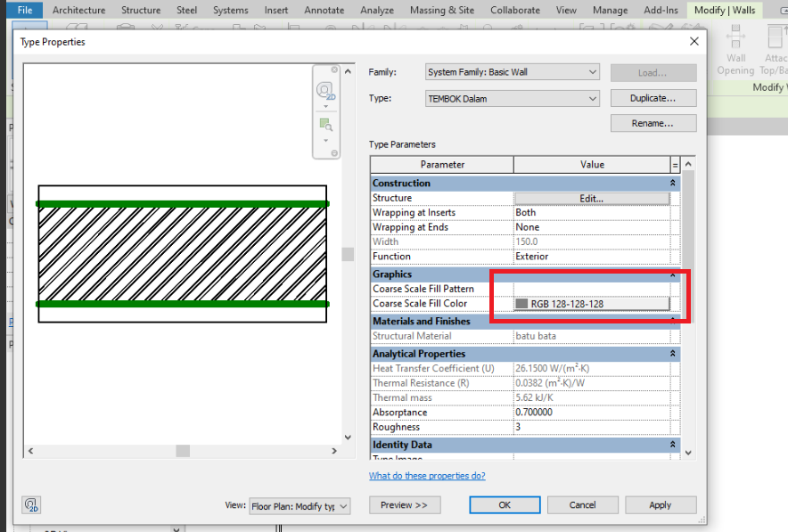Open the Massing & Site menu
The height and width of the screenshot is (532, 788).
[x=441, y=10]
